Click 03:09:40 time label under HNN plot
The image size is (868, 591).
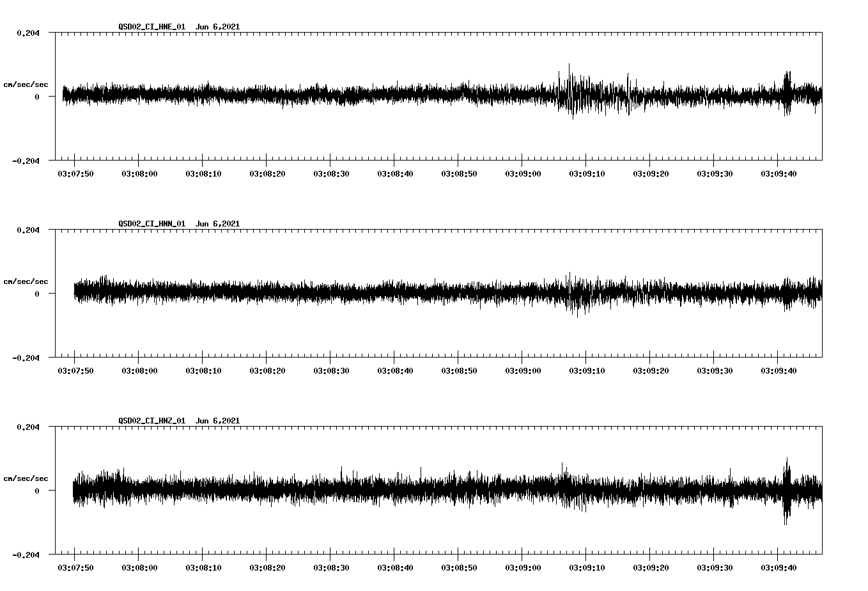click(779, 370)
